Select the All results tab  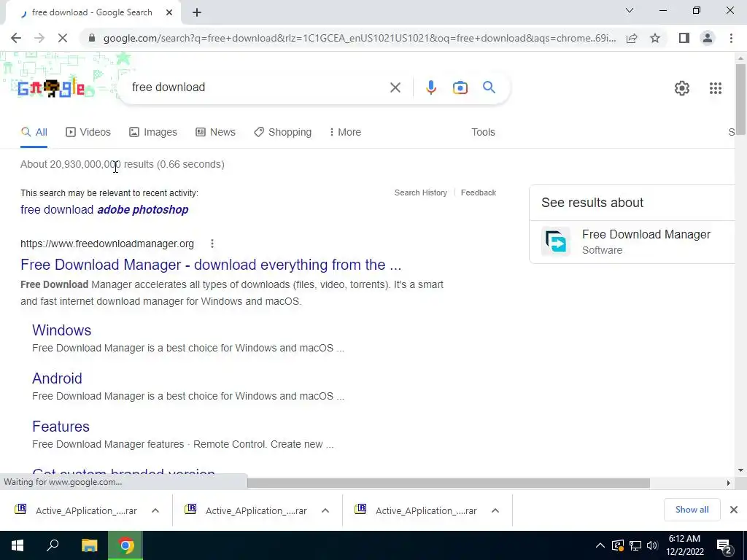coord(34,133)
